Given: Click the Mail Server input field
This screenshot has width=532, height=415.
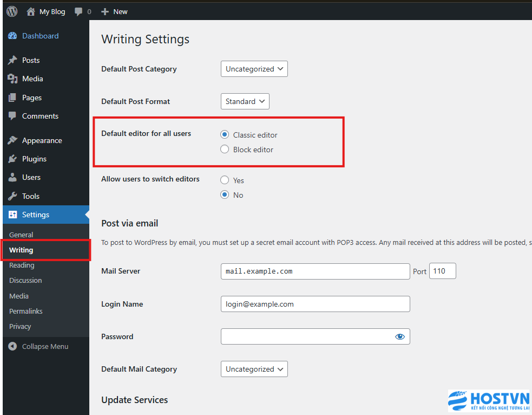Looking at the screenshot, I should [315, 271].
